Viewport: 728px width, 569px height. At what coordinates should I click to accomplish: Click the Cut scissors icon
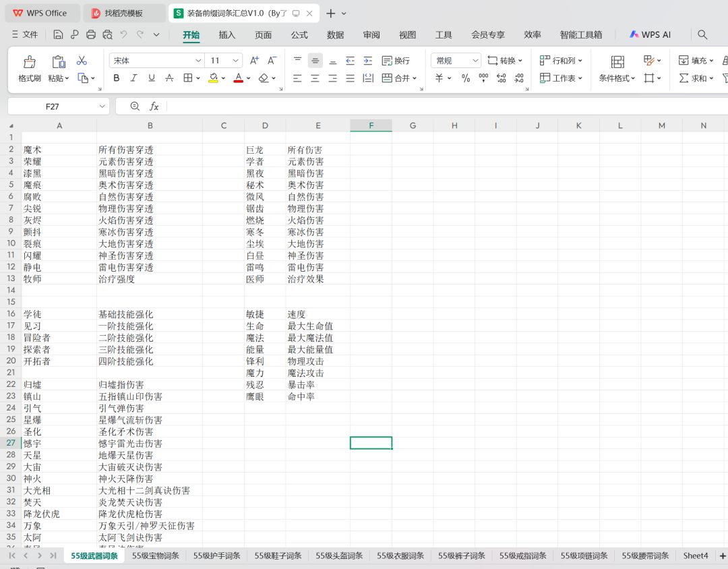point(82,61)
